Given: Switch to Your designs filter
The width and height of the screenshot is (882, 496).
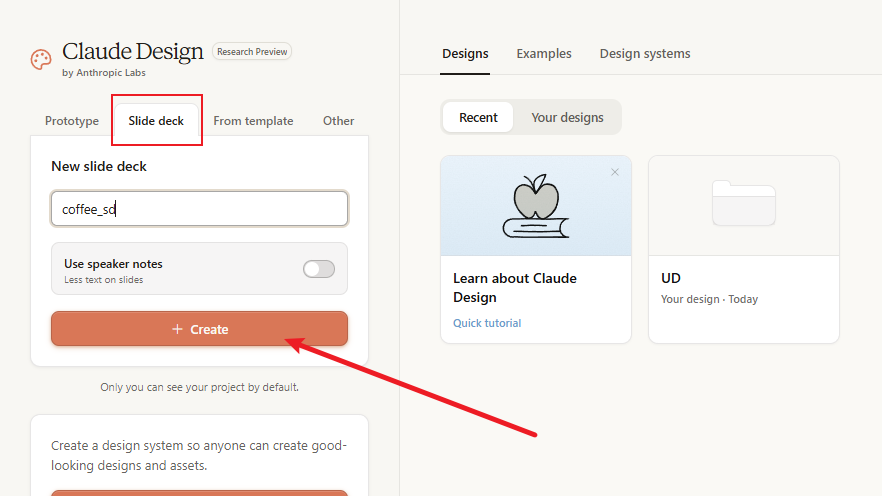Looking at the screenshot, I should pos(568,118).
